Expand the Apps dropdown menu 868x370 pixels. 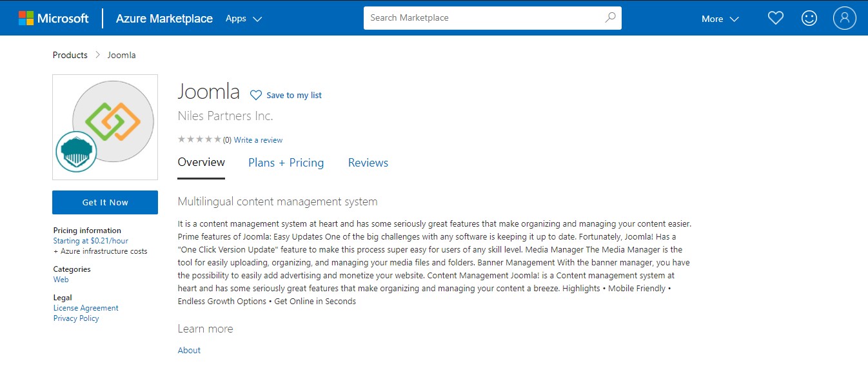click(x=243, y=19)
